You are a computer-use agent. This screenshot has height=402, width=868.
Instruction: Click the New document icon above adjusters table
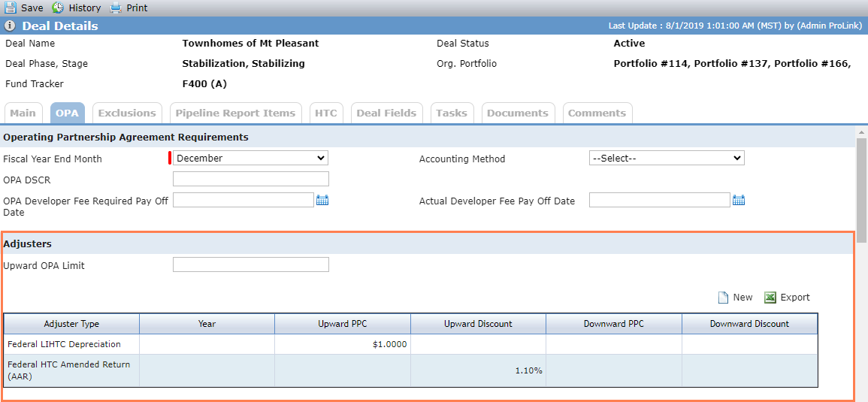[723, 298]
